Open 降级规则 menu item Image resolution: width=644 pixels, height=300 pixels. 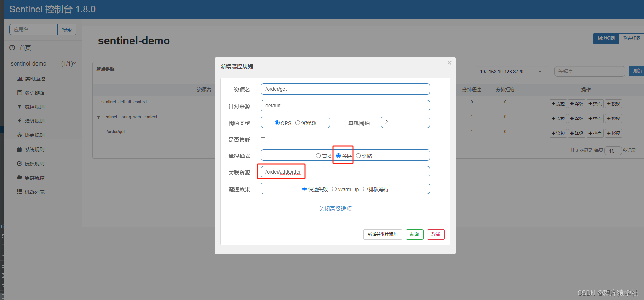pyautogui.click(x=34, y=121)
